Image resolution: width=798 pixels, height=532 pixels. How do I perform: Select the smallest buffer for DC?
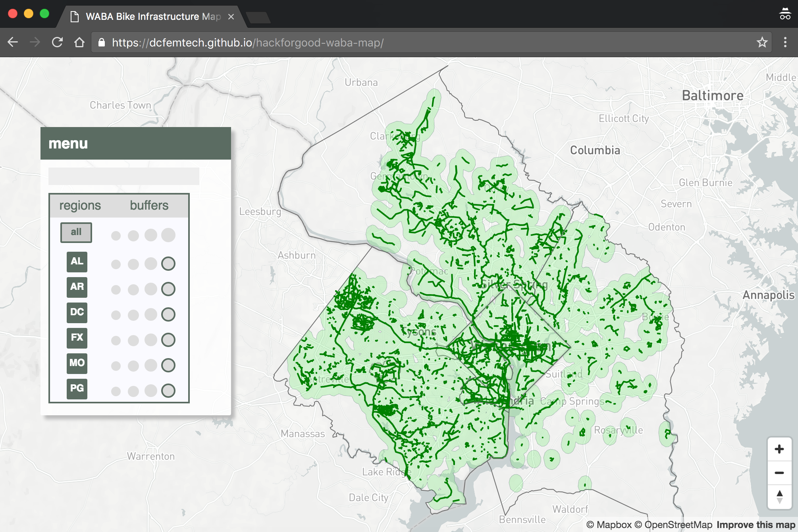tap(116, 315)
